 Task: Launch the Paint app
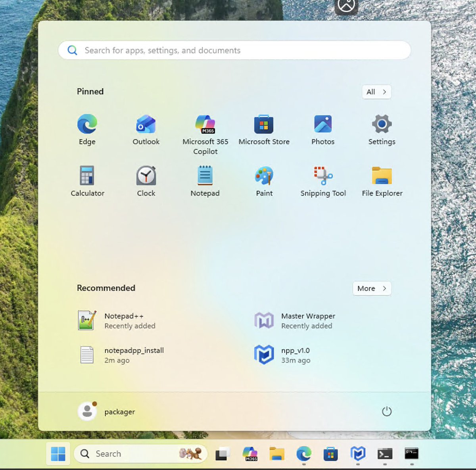pyautogui.click(x=264, y=182)
